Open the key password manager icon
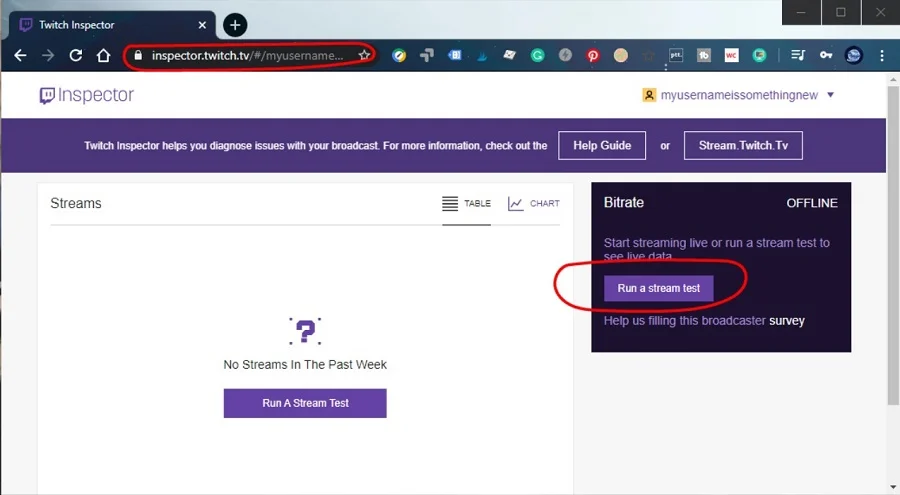 tap(825, 56)
